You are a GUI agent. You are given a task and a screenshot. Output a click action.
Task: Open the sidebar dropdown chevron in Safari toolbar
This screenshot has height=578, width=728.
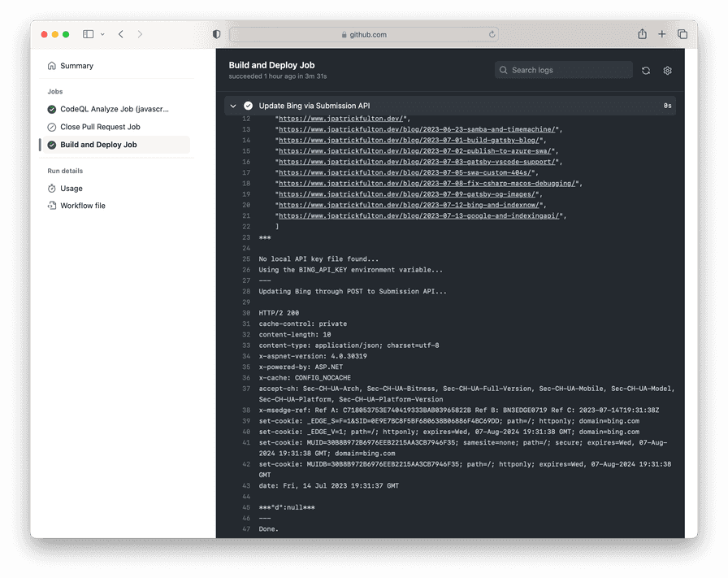coord(101,34)
